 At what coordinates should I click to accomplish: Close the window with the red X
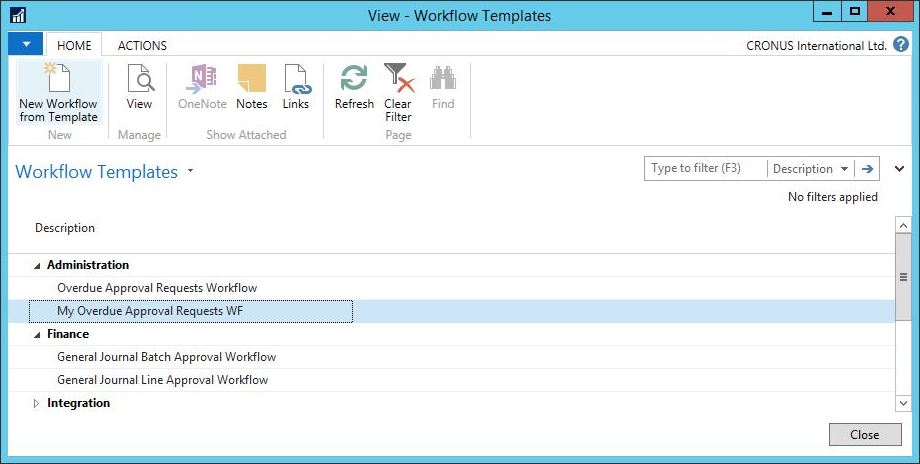(890, 12)
